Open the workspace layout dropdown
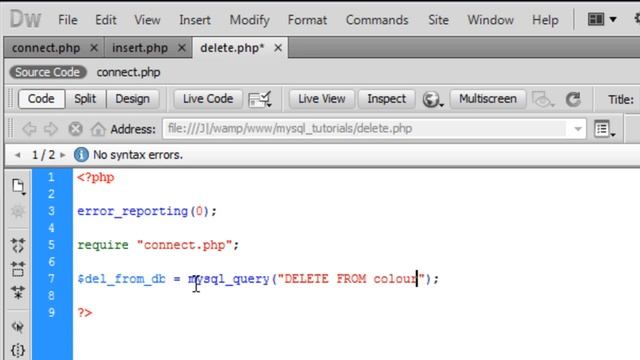 point(602,19)
